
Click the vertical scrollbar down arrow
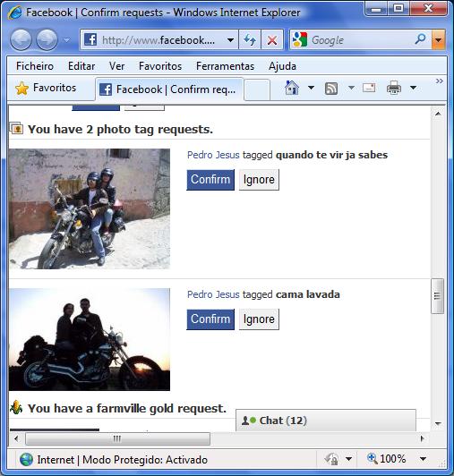(438, 423)
